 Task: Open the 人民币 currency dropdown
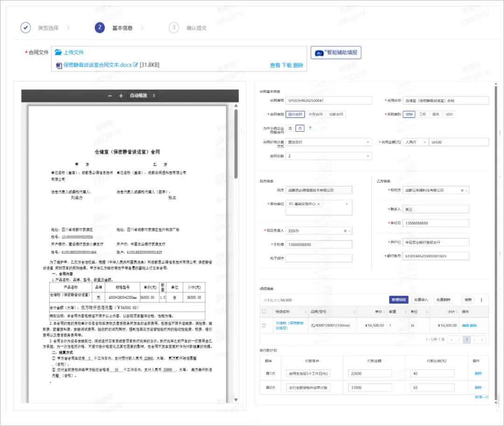coord(415,142)
